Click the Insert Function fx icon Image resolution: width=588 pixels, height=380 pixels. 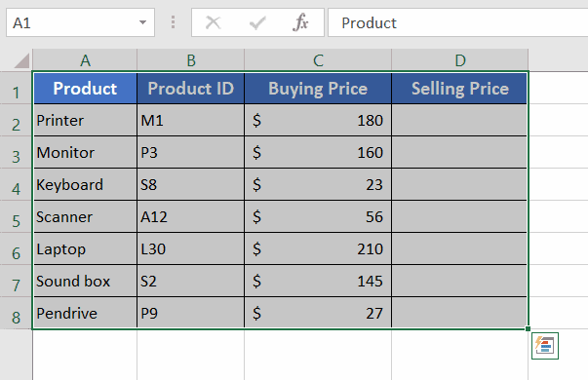(300, 22)
